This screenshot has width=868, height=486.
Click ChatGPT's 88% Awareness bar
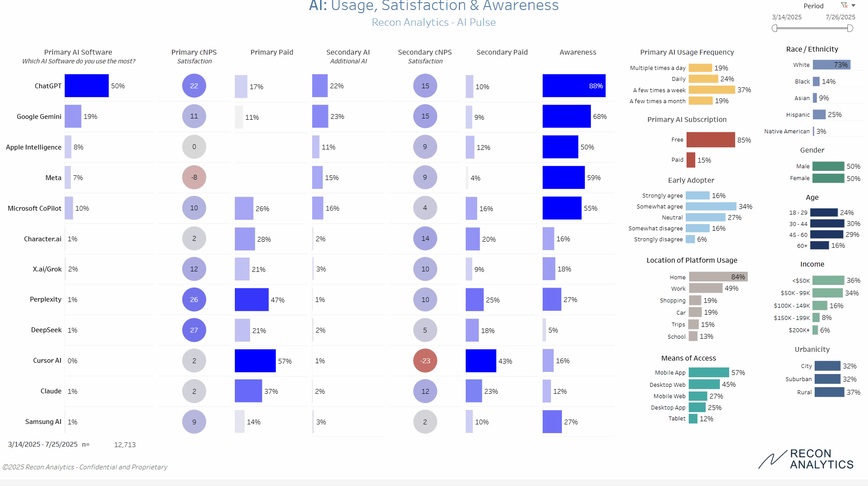(574, 86)
